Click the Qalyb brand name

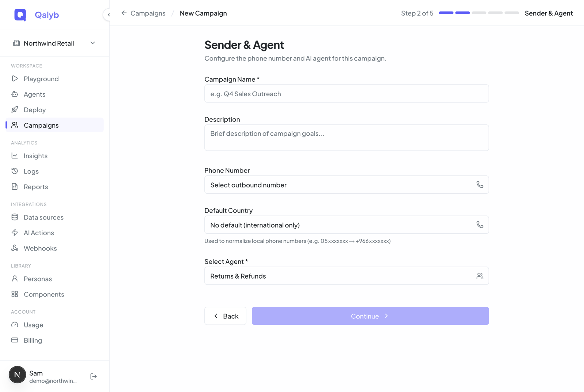pos(47,15)
